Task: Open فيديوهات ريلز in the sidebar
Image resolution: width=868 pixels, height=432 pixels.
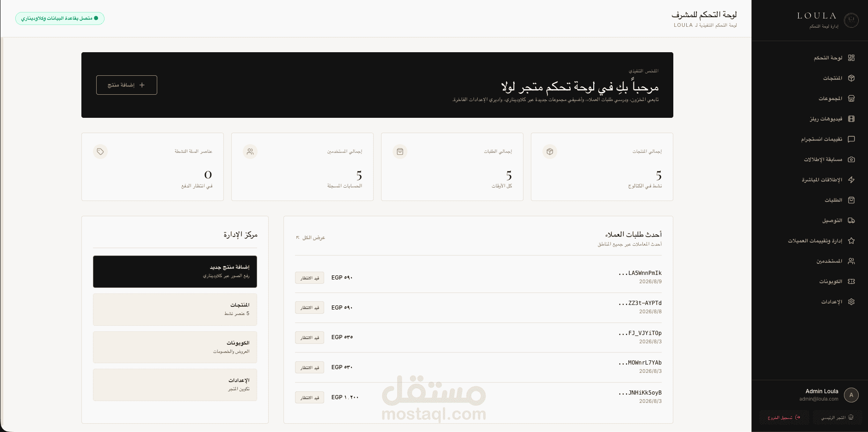Action: (810, 119)
